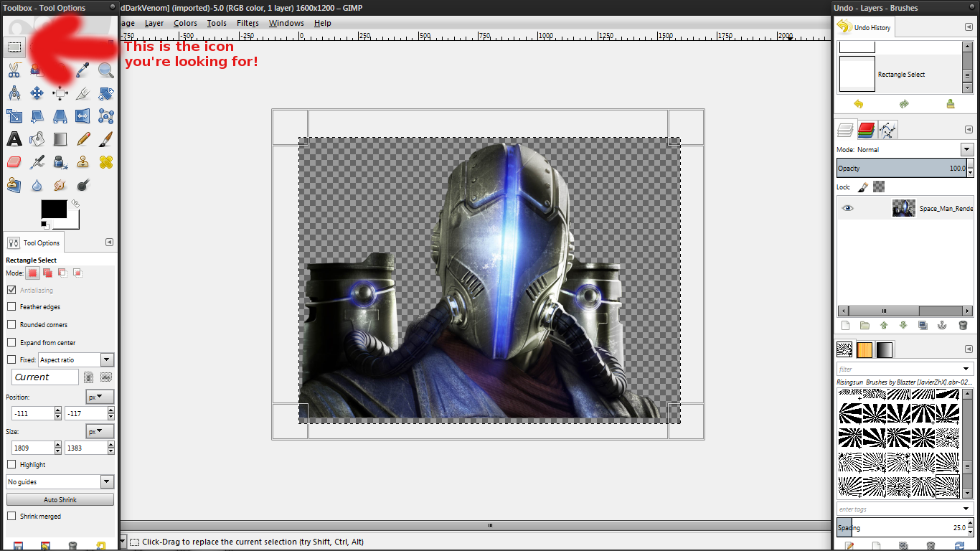The image size is (980, 551).
Task: Click the brush filter text field
Action: click(x=898, y=369)
